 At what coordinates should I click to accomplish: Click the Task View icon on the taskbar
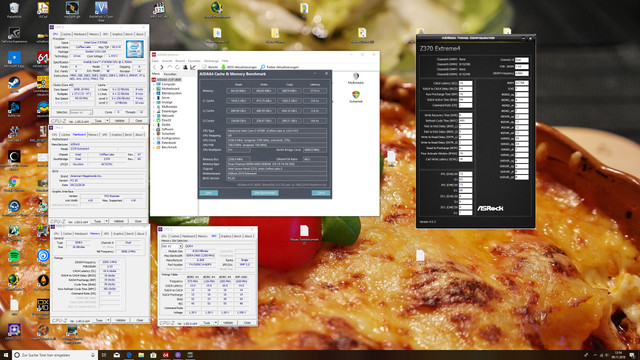[104, 355]
